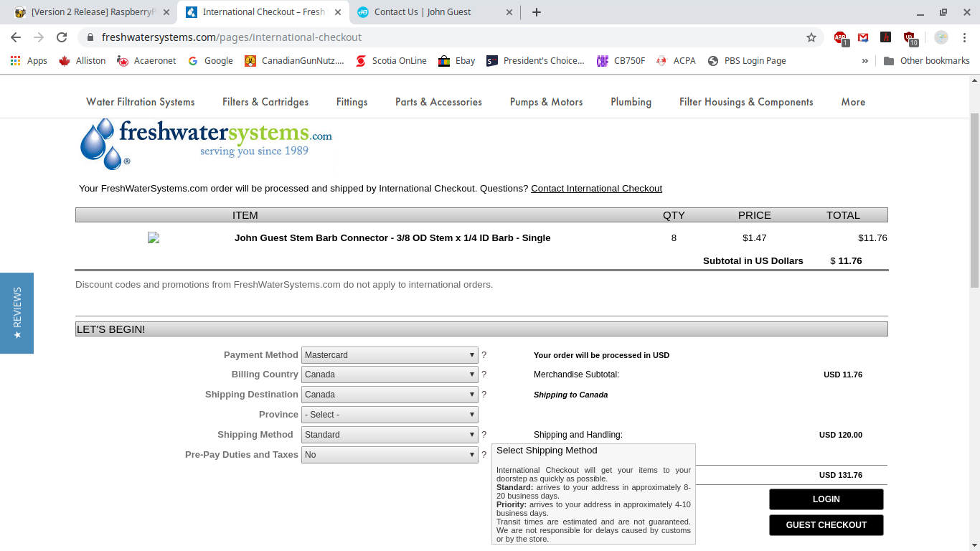980x551 pixels.
Task: Open the More navigation menu
Action: click(853, 102)
